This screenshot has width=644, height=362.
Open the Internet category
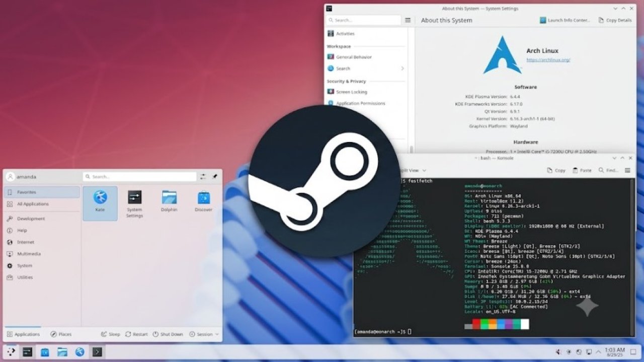42,242
